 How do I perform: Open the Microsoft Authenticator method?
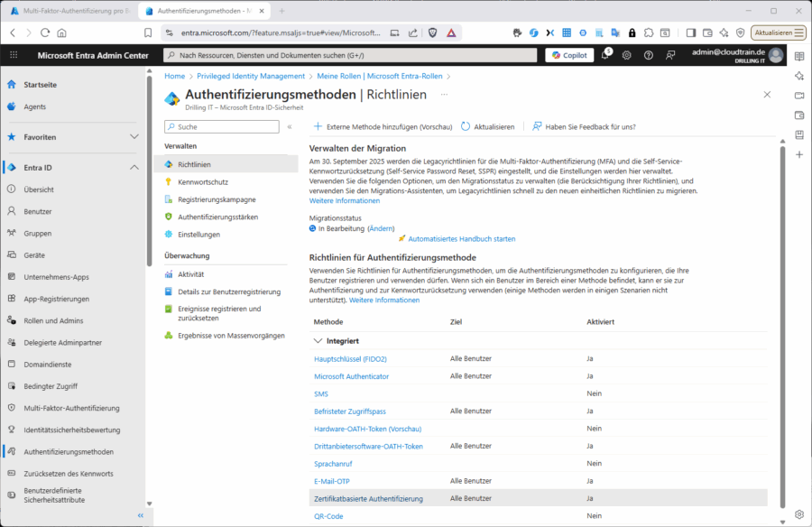click(352, 376)
